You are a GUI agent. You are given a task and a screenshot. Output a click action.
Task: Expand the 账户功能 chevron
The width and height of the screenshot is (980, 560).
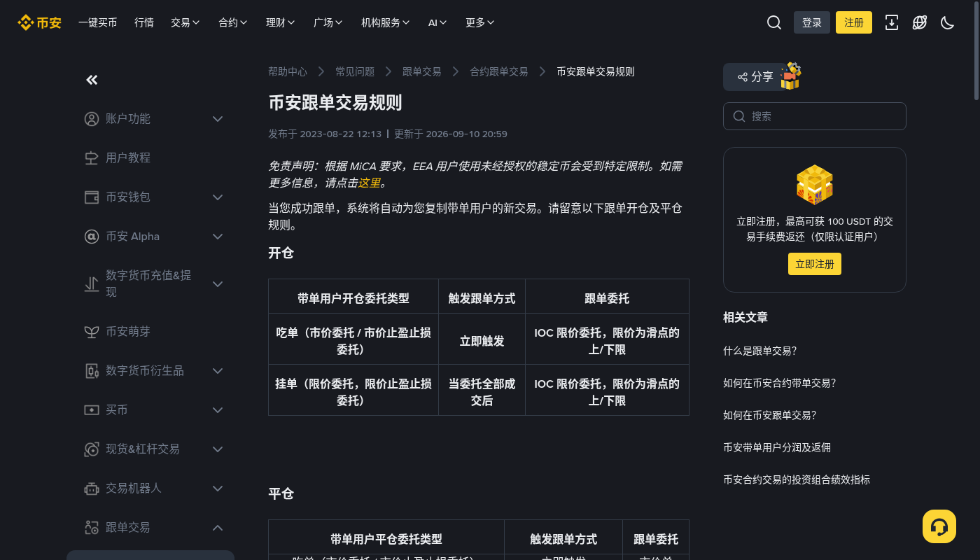[x=218, y=119]
